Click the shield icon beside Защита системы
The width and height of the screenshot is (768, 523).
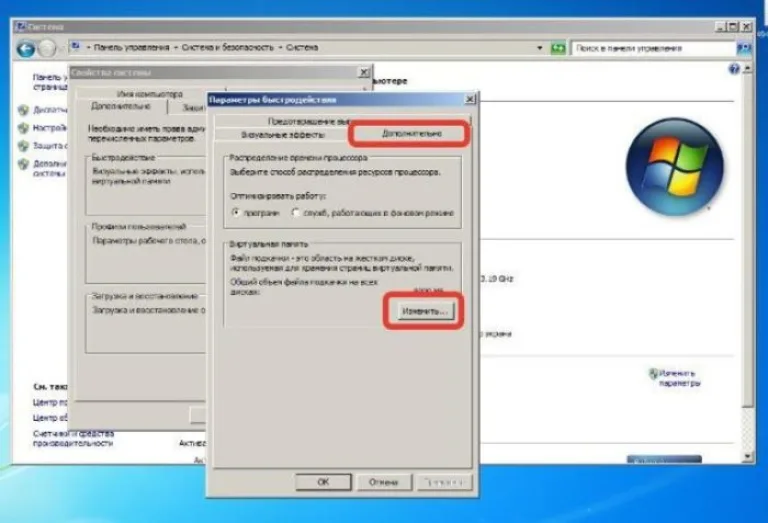coord(23,146)
